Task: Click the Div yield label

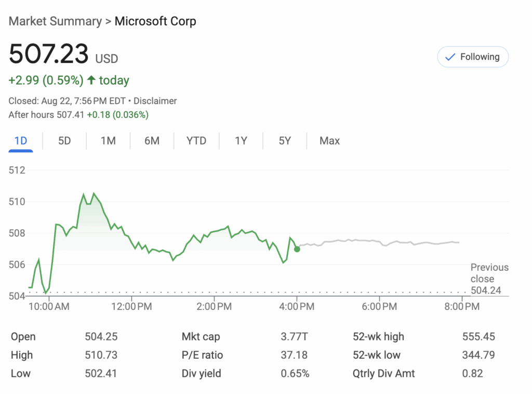Action: click(x=201, y=373)
